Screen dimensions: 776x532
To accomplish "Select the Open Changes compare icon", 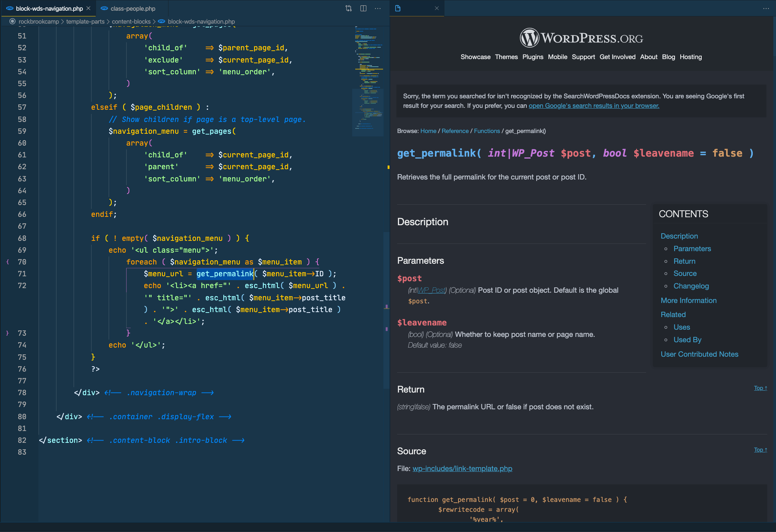I will click(x=348, y=8).
